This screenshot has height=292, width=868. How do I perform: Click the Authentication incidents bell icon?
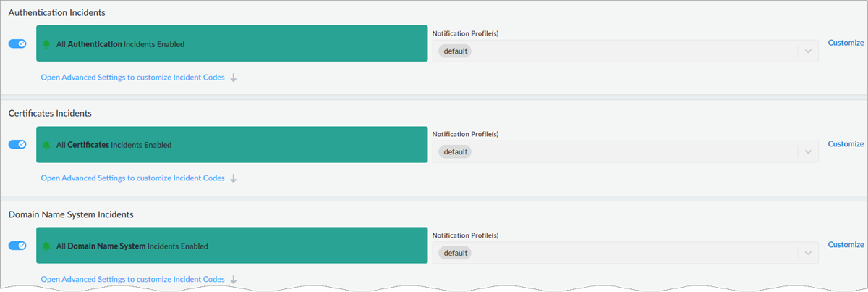click(47, 44)
